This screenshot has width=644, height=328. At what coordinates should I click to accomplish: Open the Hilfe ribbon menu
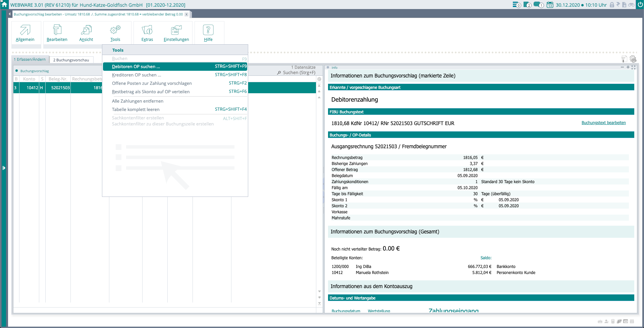(x=208, y=33)
